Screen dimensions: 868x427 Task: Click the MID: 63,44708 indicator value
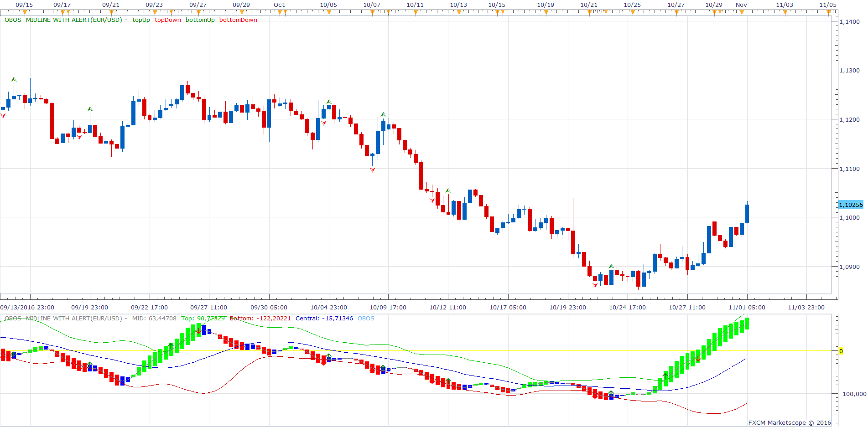tap(154, 319)
